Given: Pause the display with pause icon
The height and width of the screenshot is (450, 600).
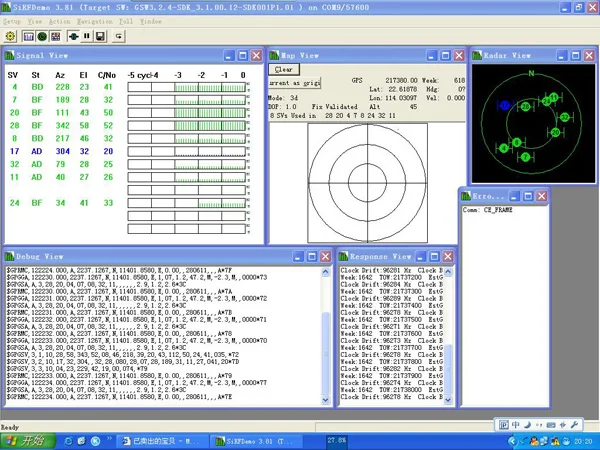Looking at the screenshot, I should [x=87, y=36].
